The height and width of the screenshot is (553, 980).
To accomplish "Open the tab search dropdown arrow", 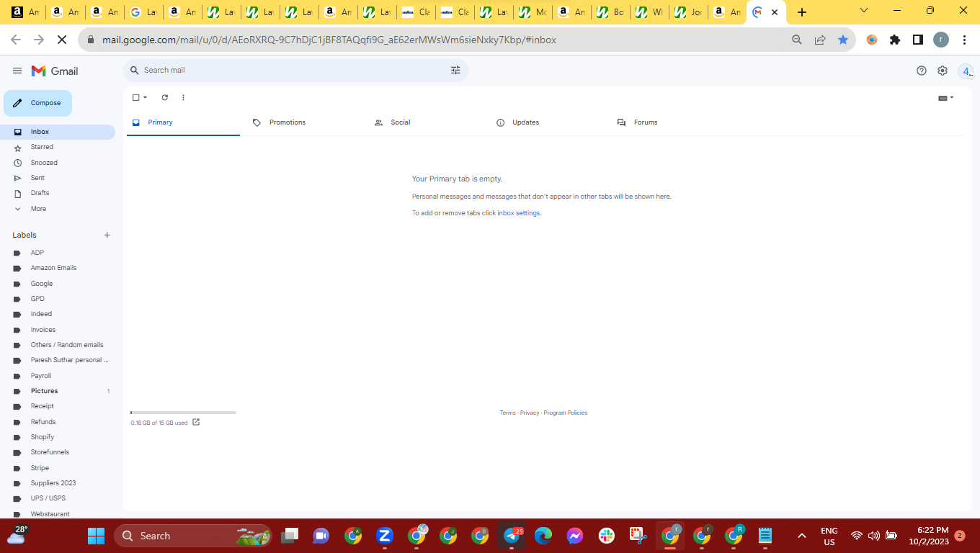I will click(864, 10).
